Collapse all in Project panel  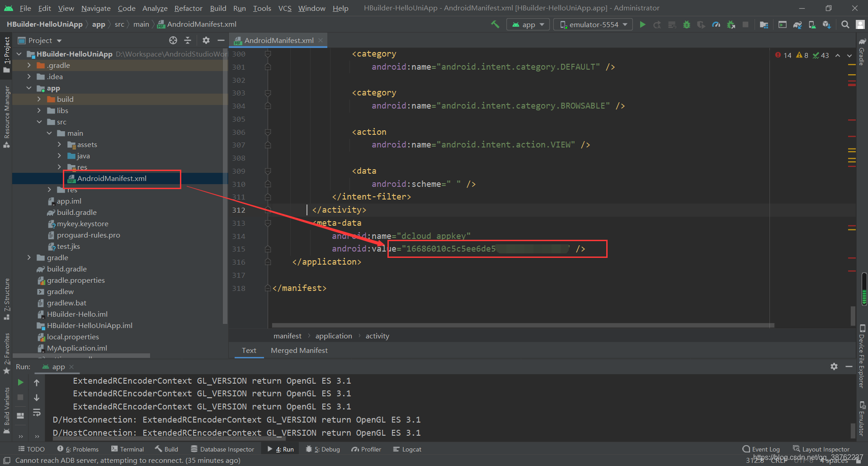click(188, 40)
